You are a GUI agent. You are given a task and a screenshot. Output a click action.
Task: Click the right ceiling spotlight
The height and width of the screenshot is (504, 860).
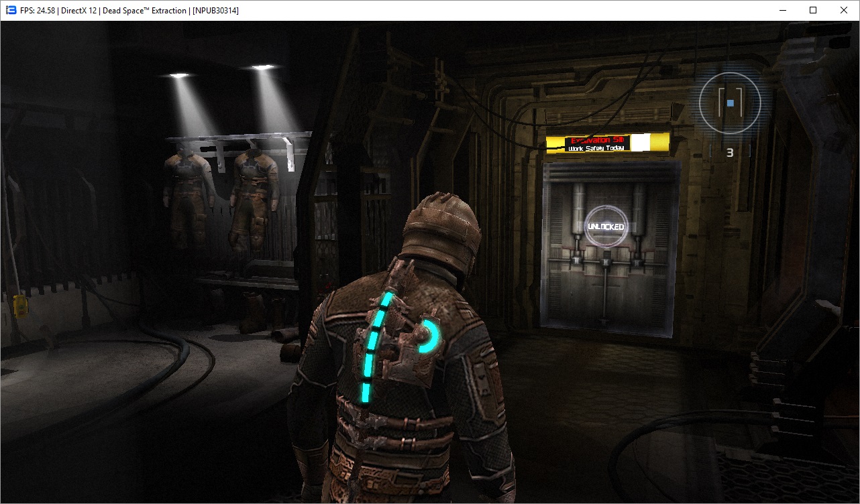point(262,67)
